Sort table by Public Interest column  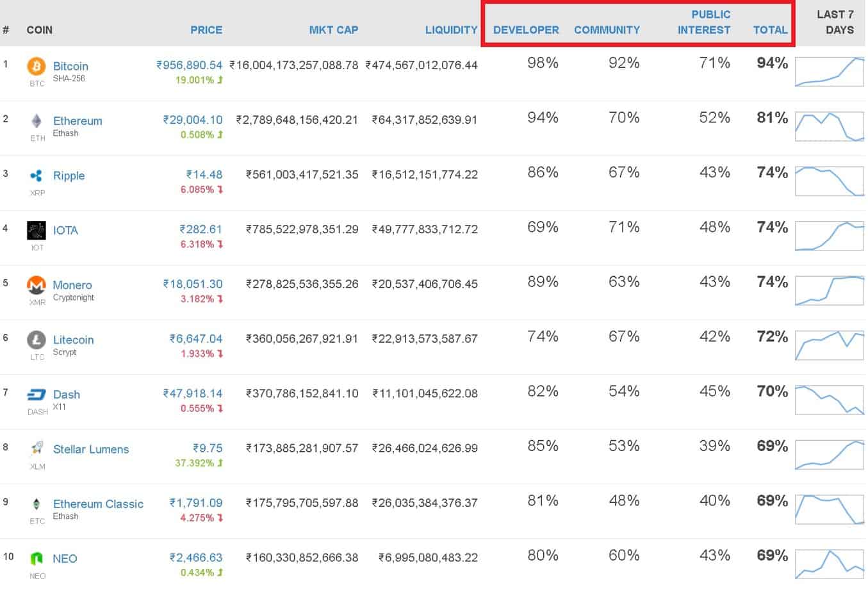pyautogui.click(x=704, y=22)
